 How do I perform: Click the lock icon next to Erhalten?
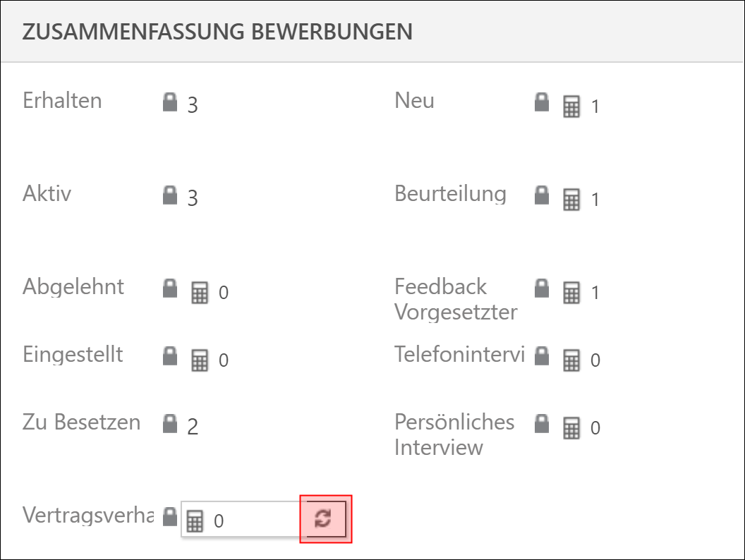(x=169, y=102)
